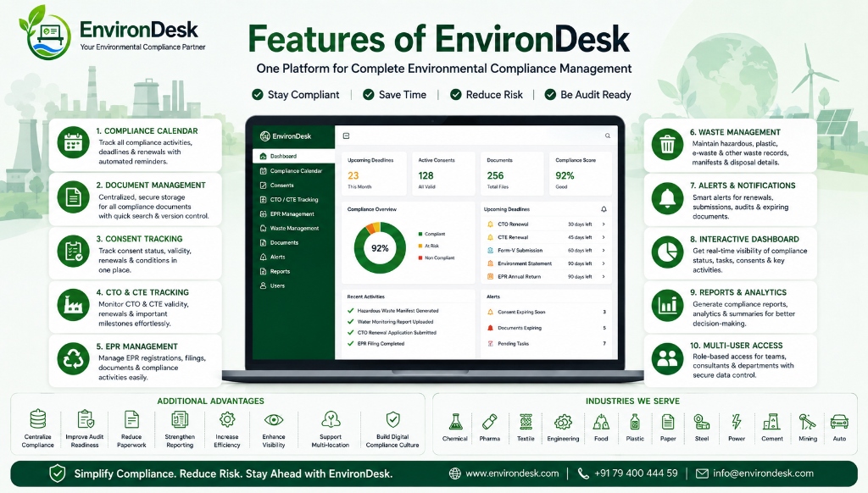Click the Steel industry icon
Viewport: 868px width, 493px height.
[x=701, y=422]
